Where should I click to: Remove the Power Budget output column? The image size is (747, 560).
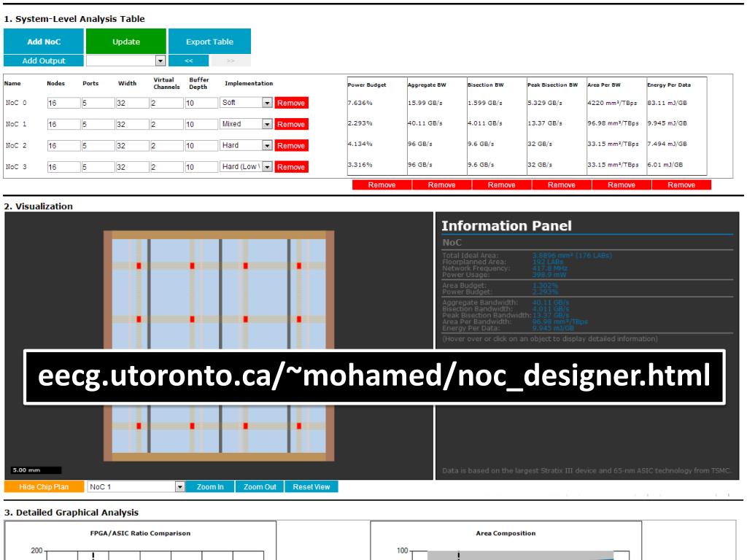click(382, 184)
